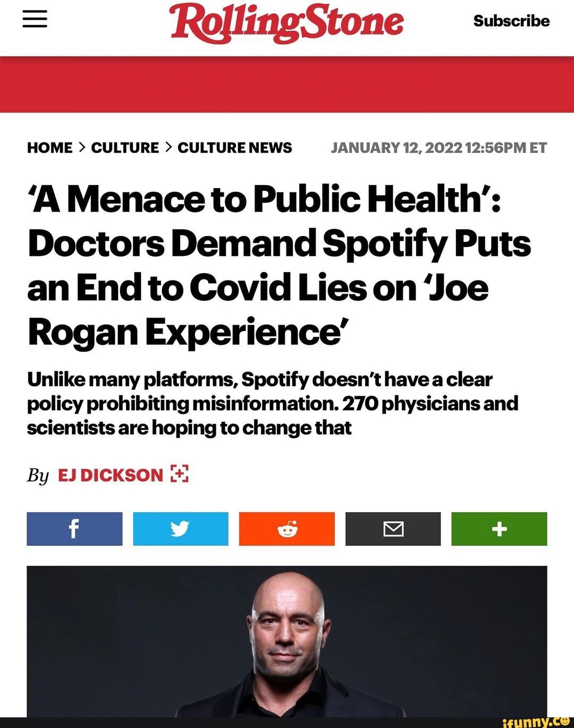Share article via email
Viewport: 574px width, 728px height.
pos(393,529)
